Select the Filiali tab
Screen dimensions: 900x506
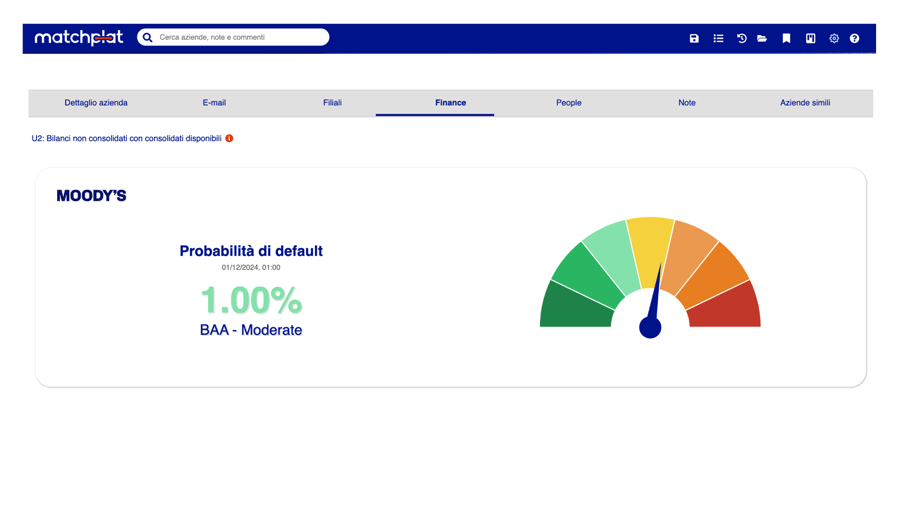[x=332, y=103]
